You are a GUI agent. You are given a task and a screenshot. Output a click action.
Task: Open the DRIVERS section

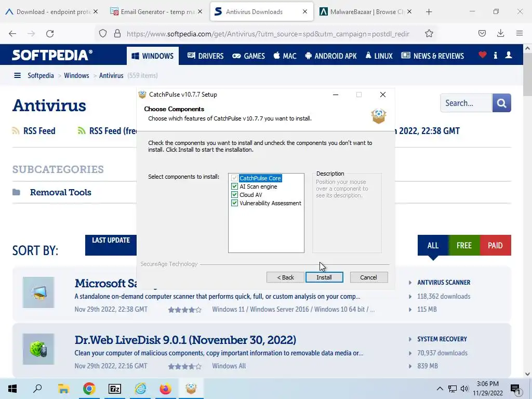[x=205, y=56]
